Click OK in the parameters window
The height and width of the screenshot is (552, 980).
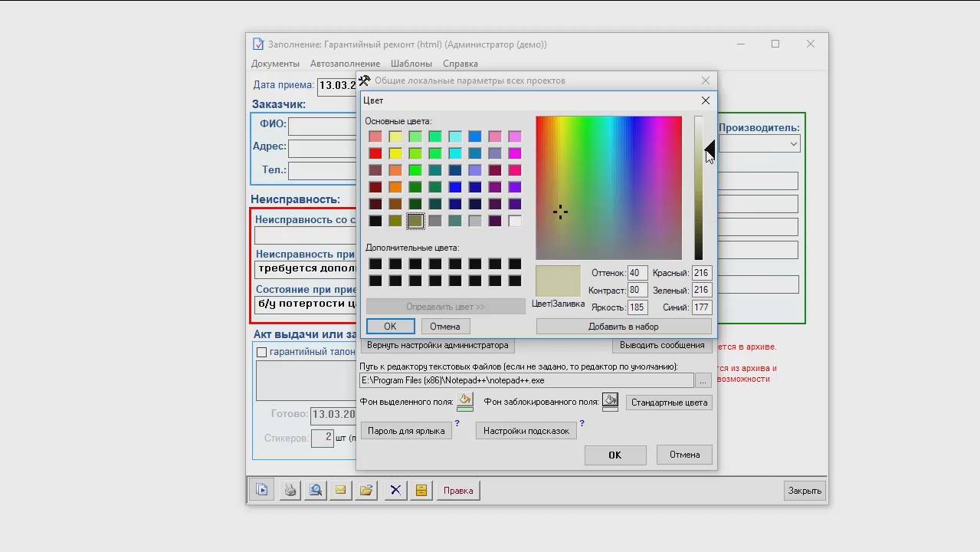point(615,455)
